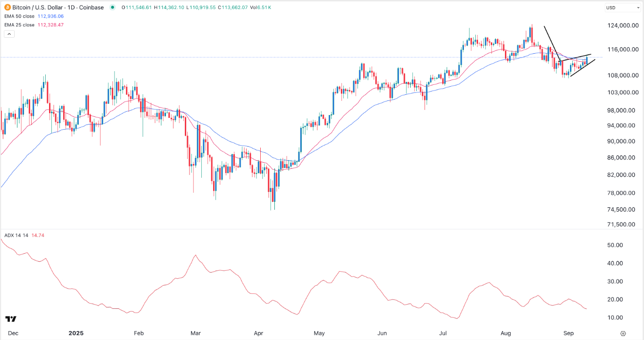The height and width of the screenshot is (340, 644).
Task: Click the Bitcoin symbol logo icon
Action: coord(7,8)
